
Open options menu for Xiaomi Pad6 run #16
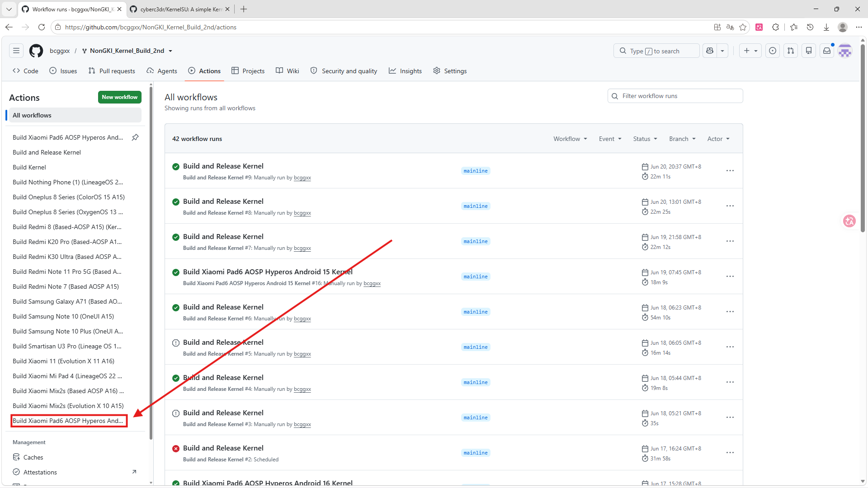[x=730, y=277]
